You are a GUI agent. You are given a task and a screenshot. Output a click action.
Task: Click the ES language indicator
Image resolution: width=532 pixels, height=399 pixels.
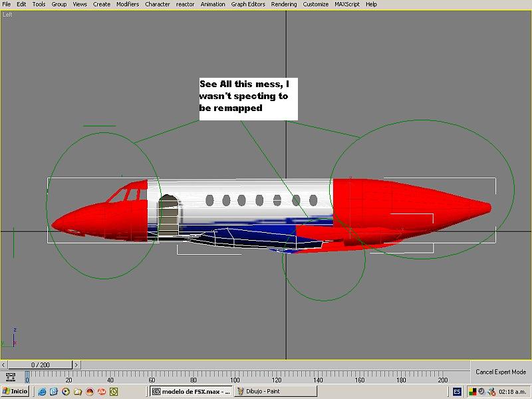pos(457,392)
